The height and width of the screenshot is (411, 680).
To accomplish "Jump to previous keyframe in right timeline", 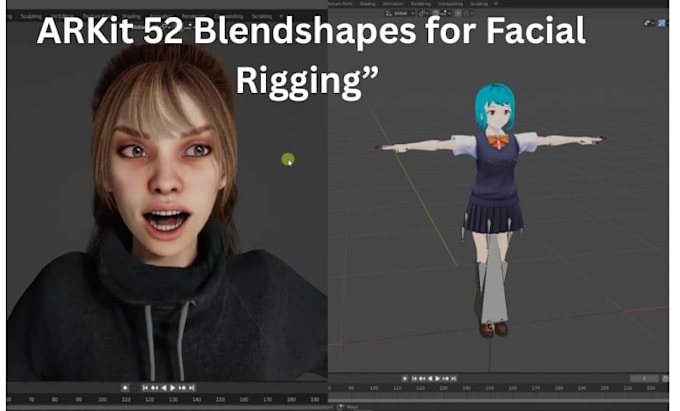I will (422, 378).
